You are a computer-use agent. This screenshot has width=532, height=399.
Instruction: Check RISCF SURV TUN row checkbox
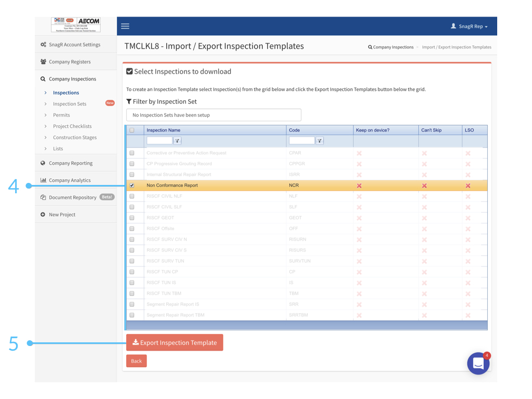coord(132,261)
